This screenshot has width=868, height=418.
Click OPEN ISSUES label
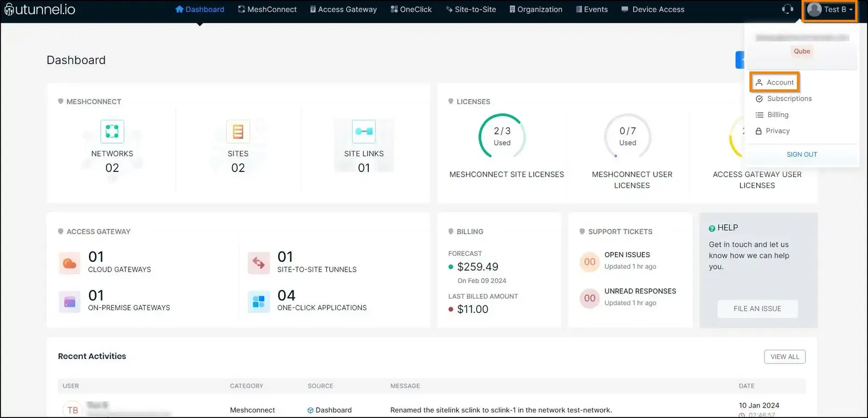pyautogui.click(x=627, y=255)
